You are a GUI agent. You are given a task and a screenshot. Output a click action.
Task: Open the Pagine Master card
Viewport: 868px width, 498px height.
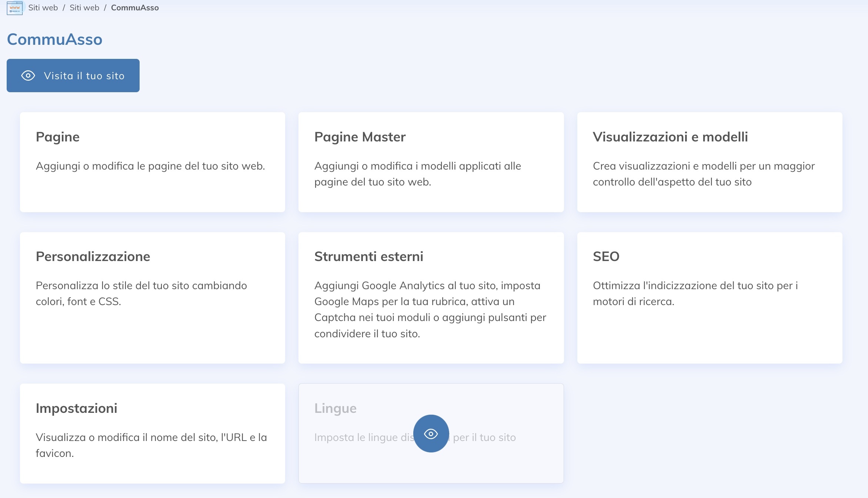point(431,162)
